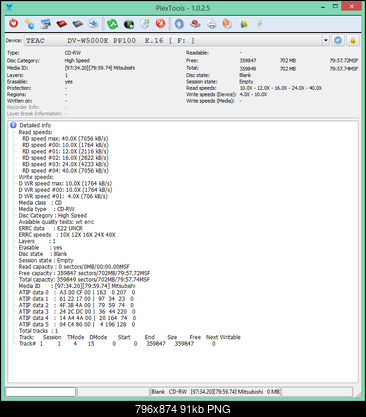The image size is (366, 417).
Task: Click the TEAC DV-W5000E device field
Action: tap(173, 40)
